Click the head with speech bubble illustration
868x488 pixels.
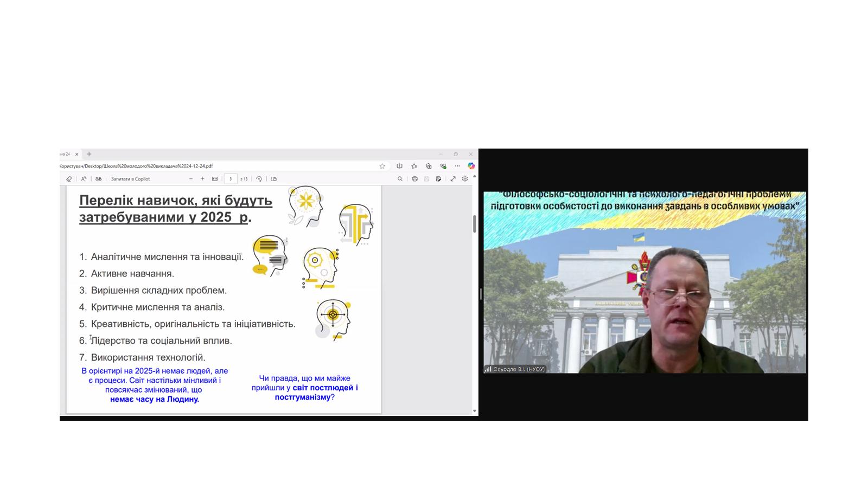coord(270,255)
